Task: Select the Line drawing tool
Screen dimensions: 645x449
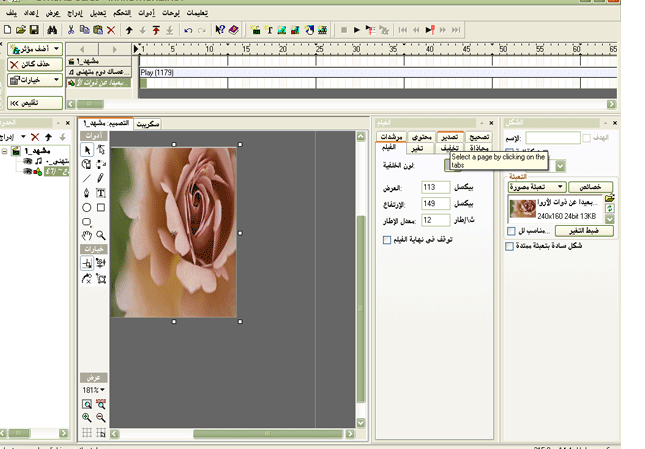Action: [87, 178]
